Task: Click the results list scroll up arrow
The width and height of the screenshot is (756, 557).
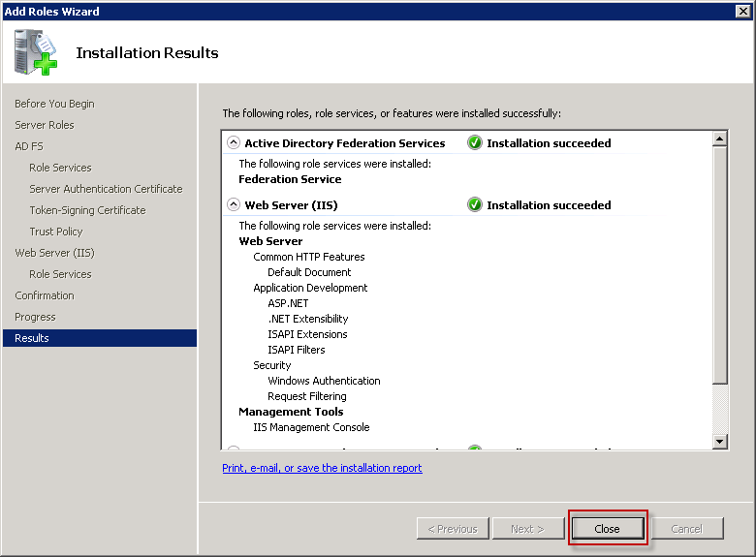Action: [x=719, y=139]
